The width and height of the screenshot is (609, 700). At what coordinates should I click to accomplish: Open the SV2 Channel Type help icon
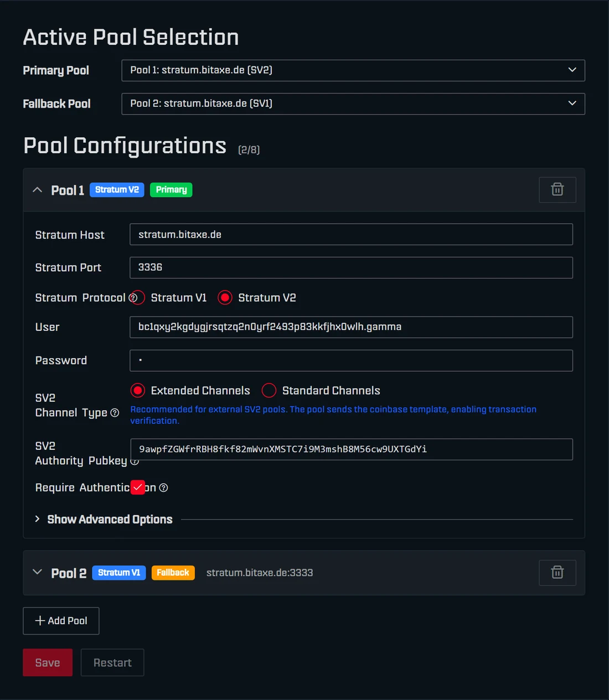coord(115,413)
